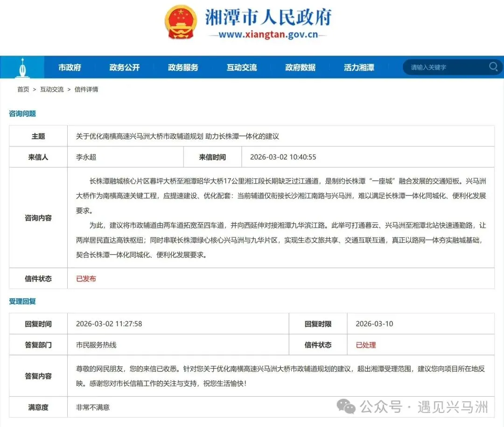Click the reply deadline 2026-03-10
Viewport: 504px width, 427px height.
tap(374, 324)
